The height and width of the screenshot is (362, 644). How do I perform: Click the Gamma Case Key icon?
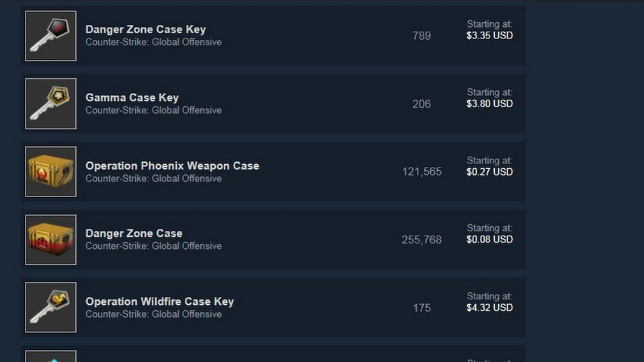point(50,104)
